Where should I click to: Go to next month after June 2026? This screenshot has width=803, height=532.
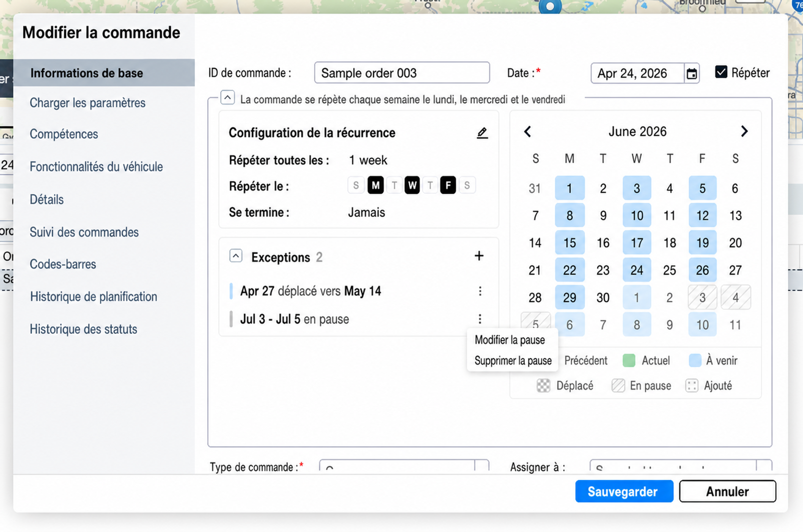pyautogui.click(x=744, y=131)
